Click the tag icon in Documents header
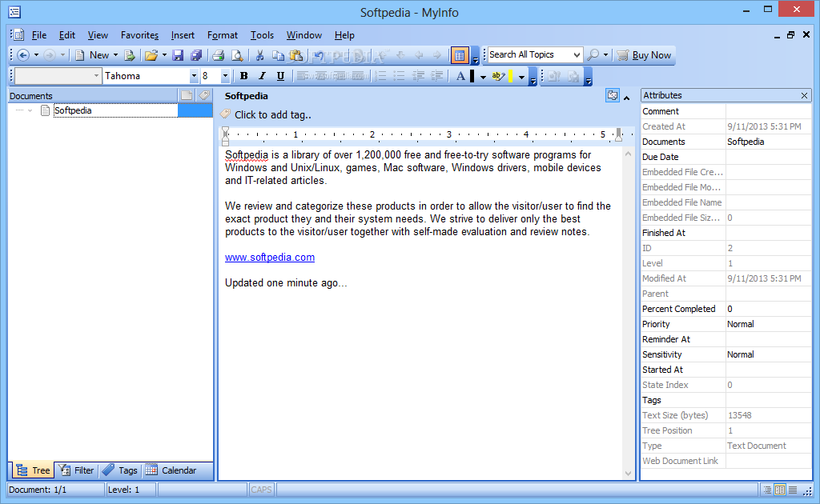820x504 pixels. click(204, 95)
